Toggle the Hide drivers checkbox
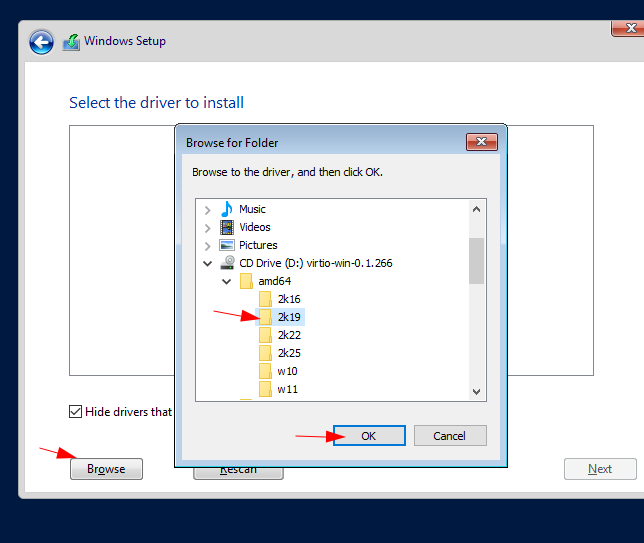Screen dimensions: 644x543 (x=76, y=412)
